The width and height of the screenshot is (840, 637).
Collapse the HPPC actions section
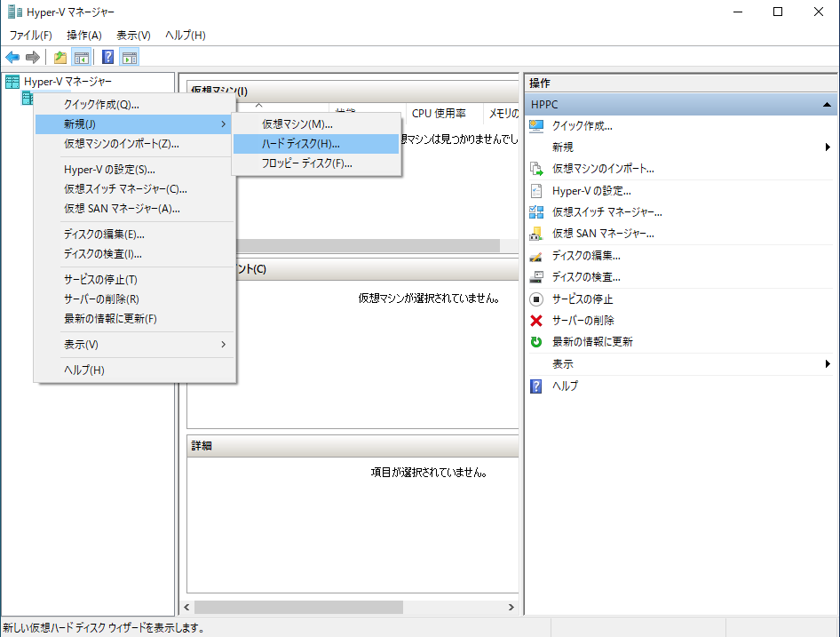pos(828,105)
